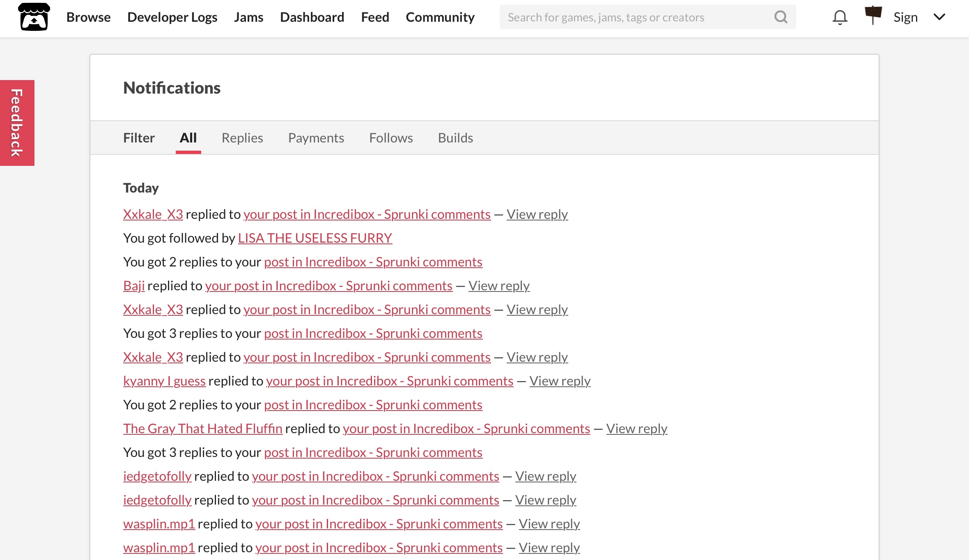Click the Filter label
This screenshot has width=969, height=560.
pos(139,138)
